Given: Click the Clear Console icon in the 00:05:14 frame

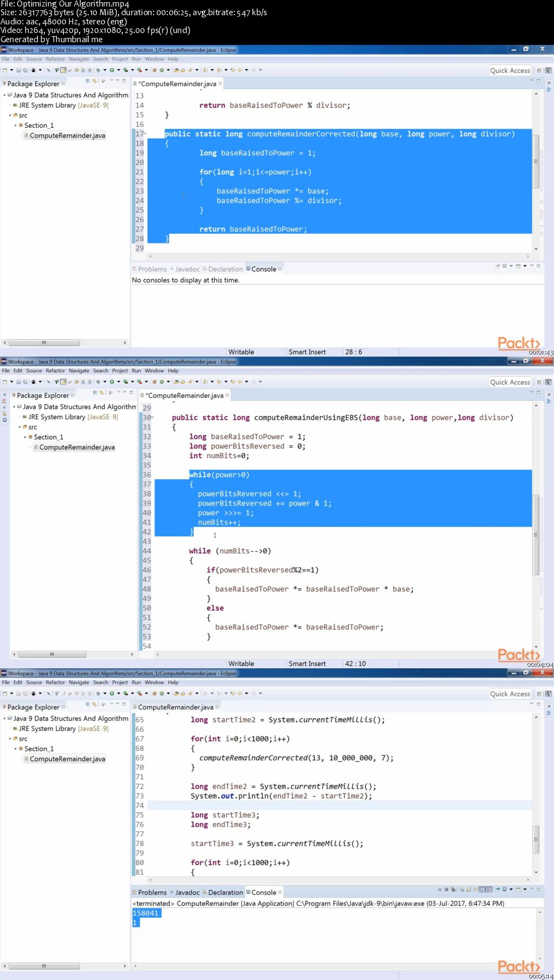Looking at the screenshot, I should 462,889.
